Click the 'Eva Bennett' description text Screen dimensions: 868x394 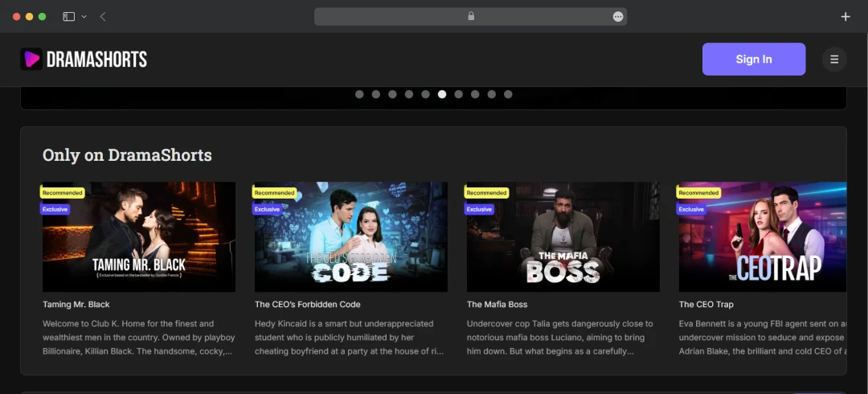click(762, 337)
